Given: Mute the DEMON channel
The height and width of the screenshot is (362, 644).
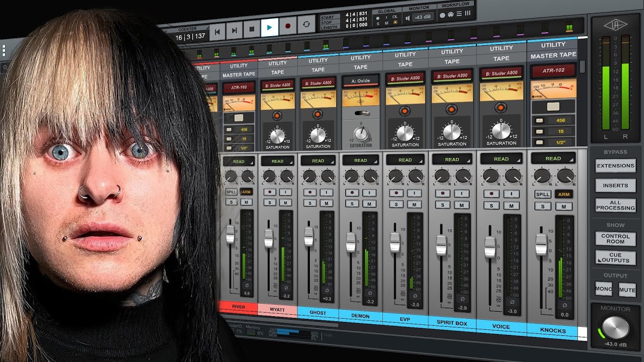Looking at the screenshot, I should (370, 204).
